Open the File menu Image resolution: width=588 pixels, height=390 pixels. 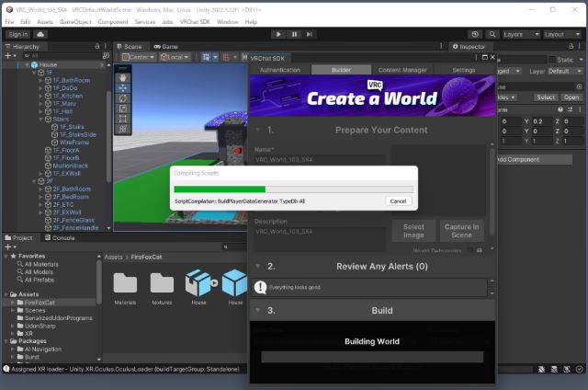pos(9,22)
